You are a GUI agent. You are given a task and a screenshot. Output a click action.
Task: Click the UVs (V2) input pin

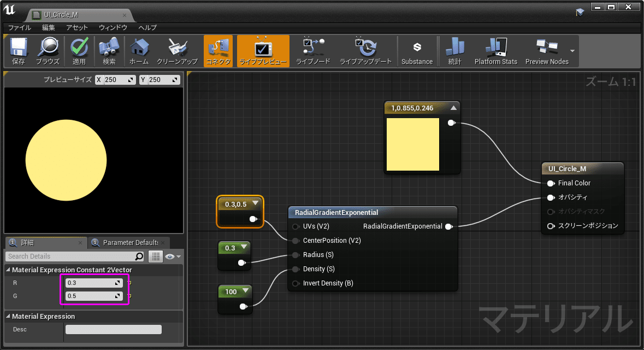point(296,226)
